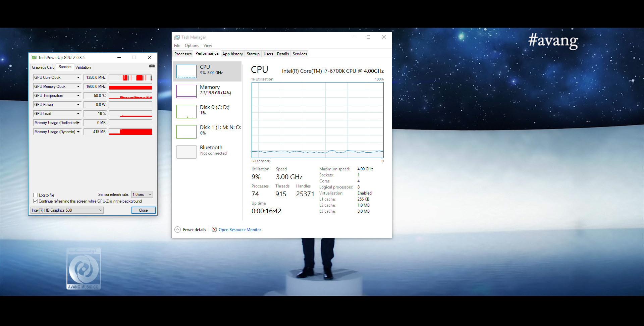Click the Handles count 25371
The width and height of the screenshot is (644, 326).
coord(305,194)
